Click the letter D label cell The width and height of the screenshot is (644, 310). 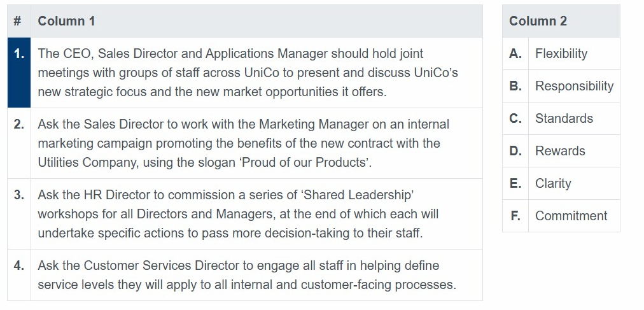pos(515,151)
